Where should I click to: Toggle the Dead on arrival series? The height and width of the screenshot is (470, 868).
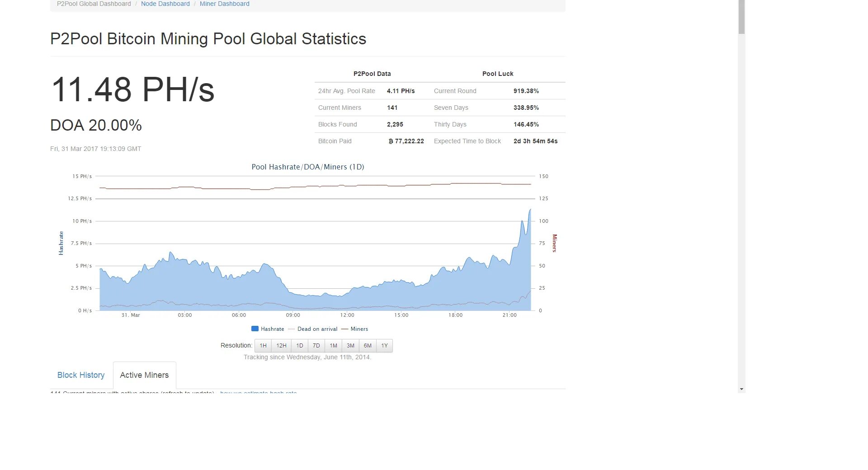(x=317, y=329)
